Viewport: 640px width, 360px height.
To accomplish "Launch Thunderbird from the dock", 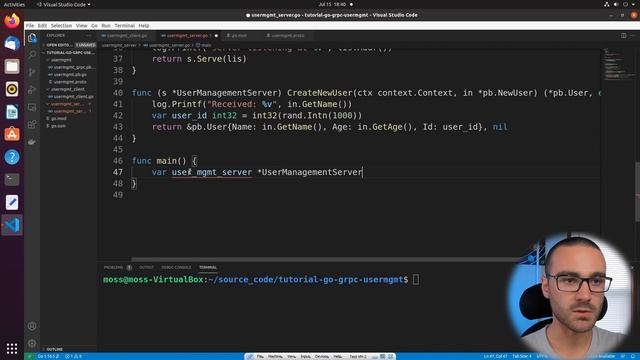I will click(12, 43).
